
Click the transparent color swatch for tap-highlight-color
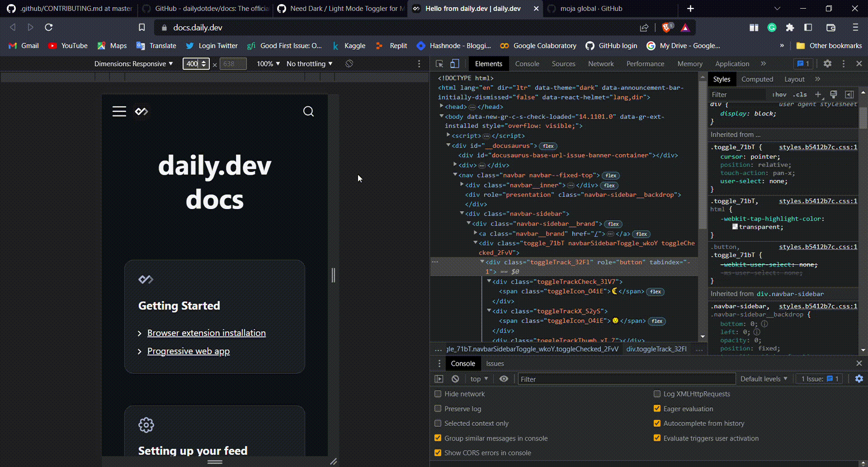coord(736,227)
